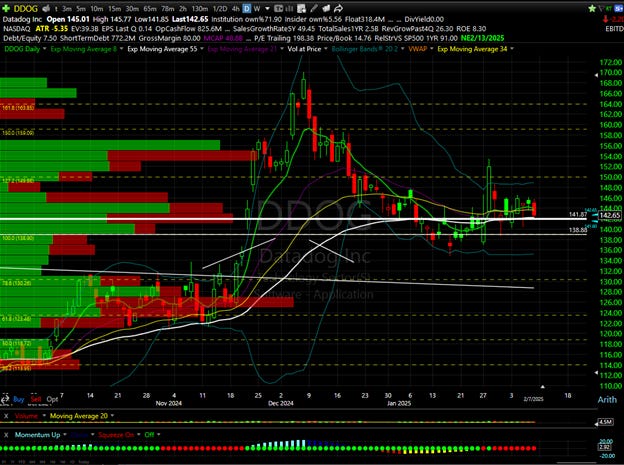Open the DDOG Daily plot dropdown
This screenshot has height=465, width=624.
[x=44, y=49]
